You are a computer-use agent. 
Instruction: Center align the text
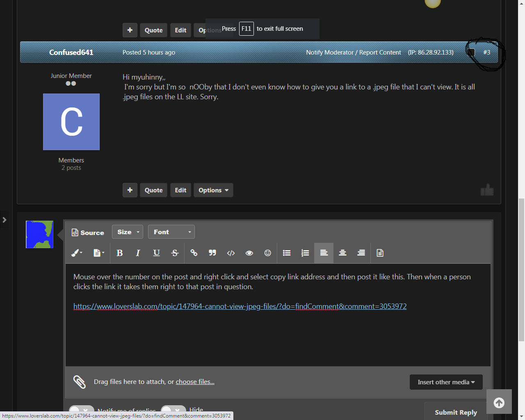(x=342, y=253)
